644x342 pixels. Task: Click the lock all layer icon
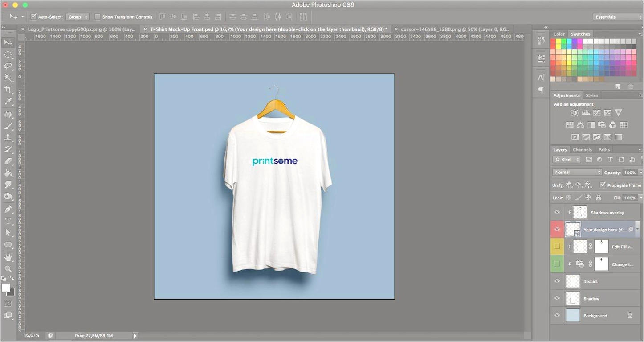(x=598, y=198)
